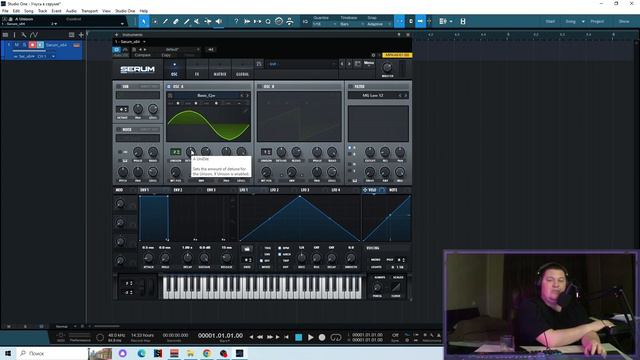Open Chrome from the taskbar
Viewport: 640px width, 360px height.
(x=207, y=353)
